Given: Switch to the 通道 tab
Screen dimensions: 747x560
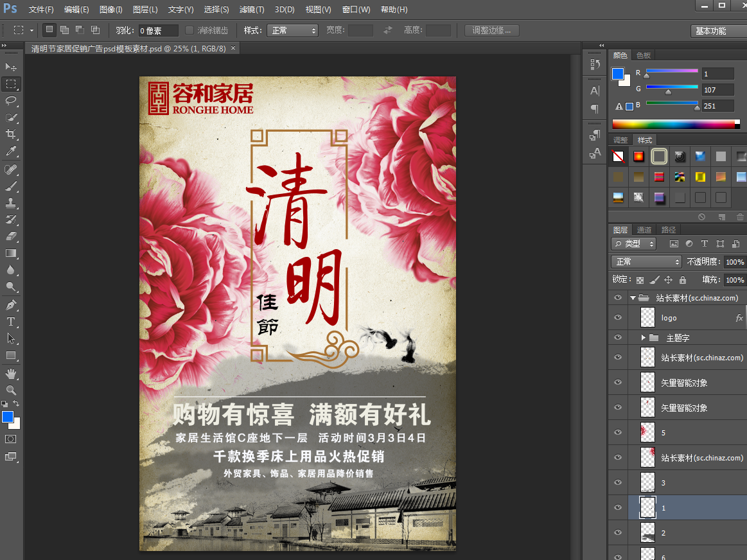Looking at the screenshot, I should pyautogui.click(x=644, y=230).
